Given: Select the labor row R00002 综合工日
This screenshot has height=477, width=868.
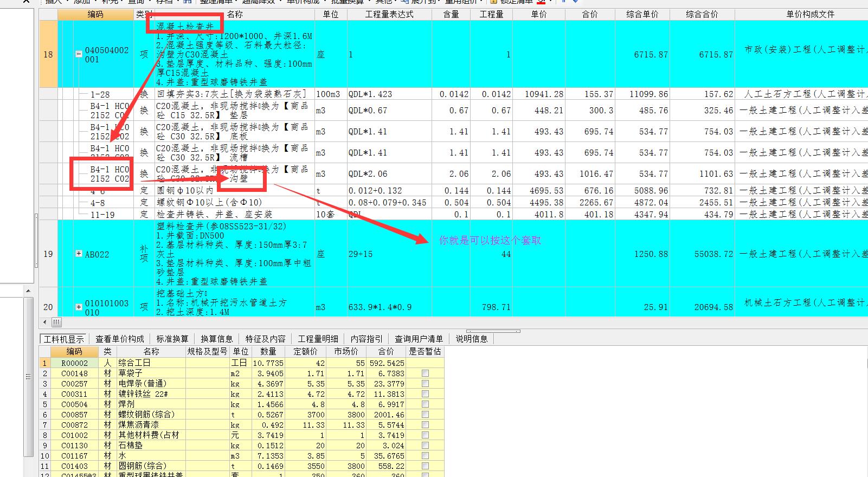Looking at the screenshot, I should (x=241, y=363).
